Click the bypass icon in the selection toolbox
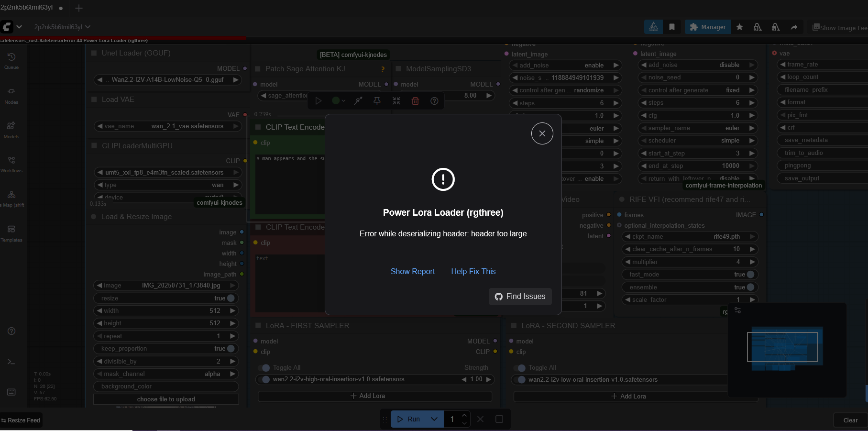 (358, 100)
